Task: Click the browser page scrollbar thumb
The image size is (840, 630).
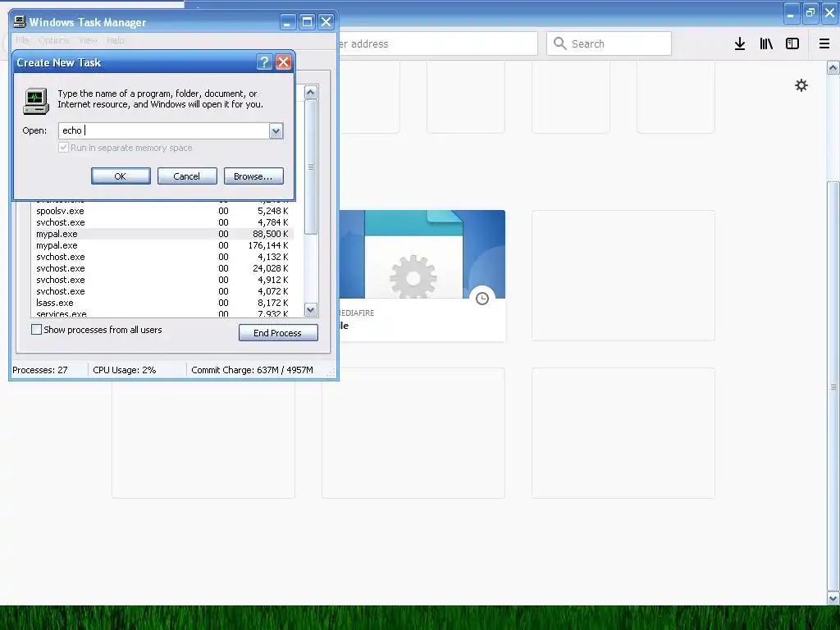Action: pos(833,386)
